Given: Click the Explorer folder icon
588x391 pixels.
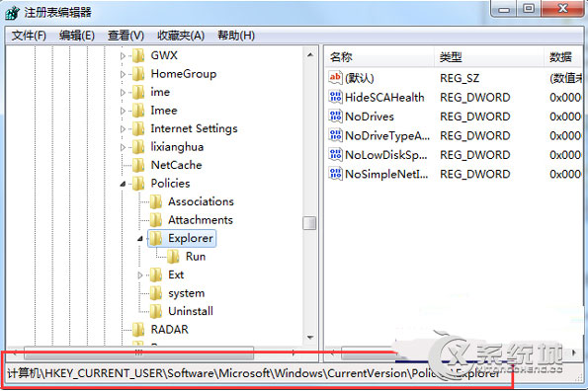Looking at the screenshot, I should click(155, 239).
